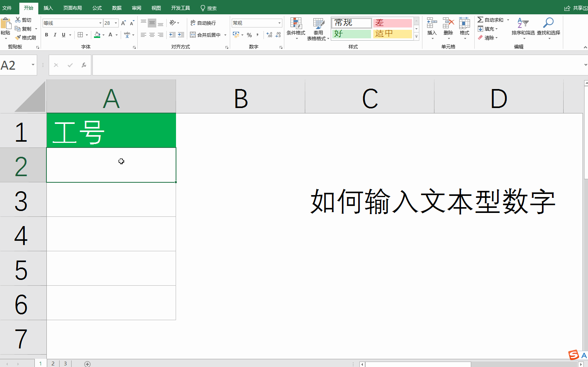The height and width of the screenshot is (367, 588).
Task: Open the font size dropdown showing 28
Action: (x=116, y=23)
